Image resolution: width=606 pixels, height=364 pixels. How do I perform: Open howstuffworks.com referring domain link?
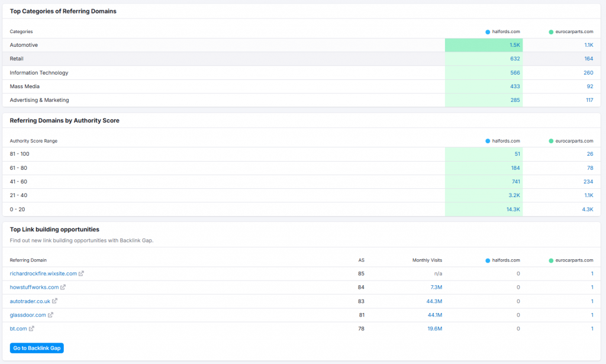34,287
